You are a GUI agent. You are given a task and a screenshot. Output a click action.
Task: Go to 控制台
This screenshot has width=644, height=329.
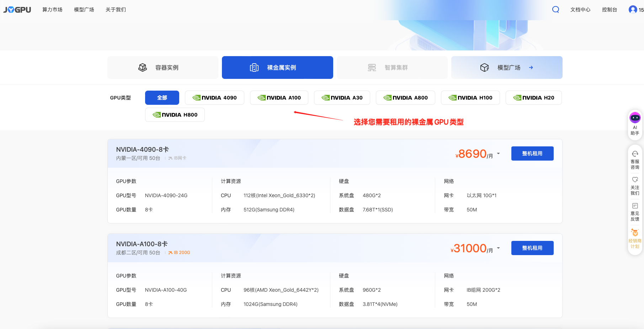pyautogui.click(x=610, y=10)
